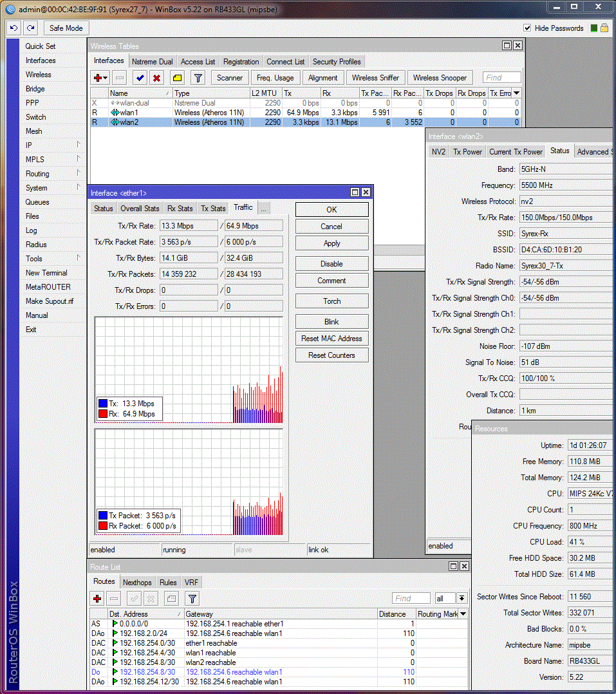Click the blue checkmark Enable icon in Wireless Tables

pos(140,78)
